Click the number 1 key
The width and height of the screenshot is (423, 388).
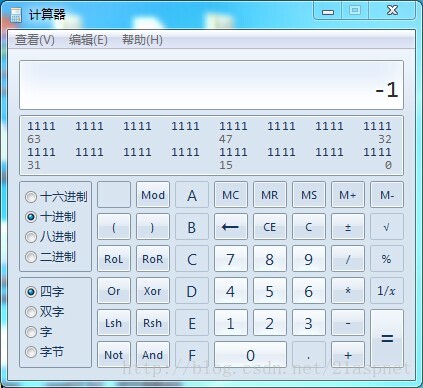pyautogui.click(x=231, y=323)
